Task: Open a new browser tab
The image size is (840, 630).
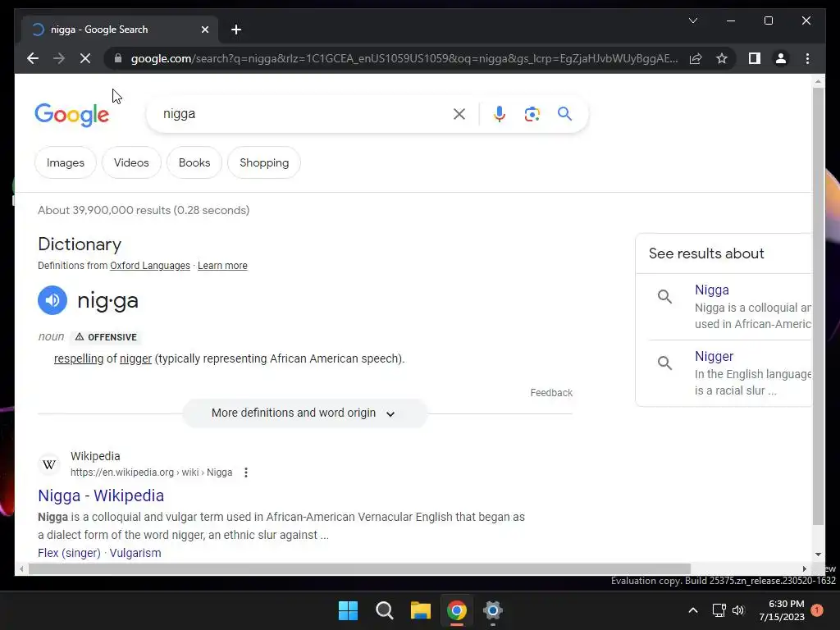Action: pos(236,30)
